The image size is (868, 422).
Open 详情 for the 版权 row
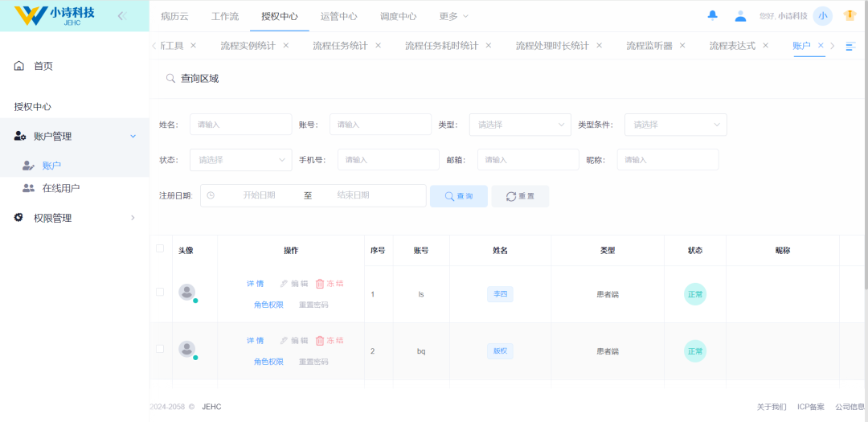pos(256,341)
